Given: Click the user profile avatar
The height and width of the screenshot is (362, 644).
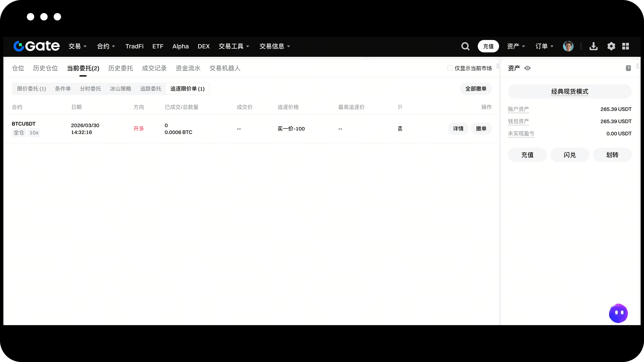Looking at the screenshot, I should pyautogui.click(x=568, y=46).
